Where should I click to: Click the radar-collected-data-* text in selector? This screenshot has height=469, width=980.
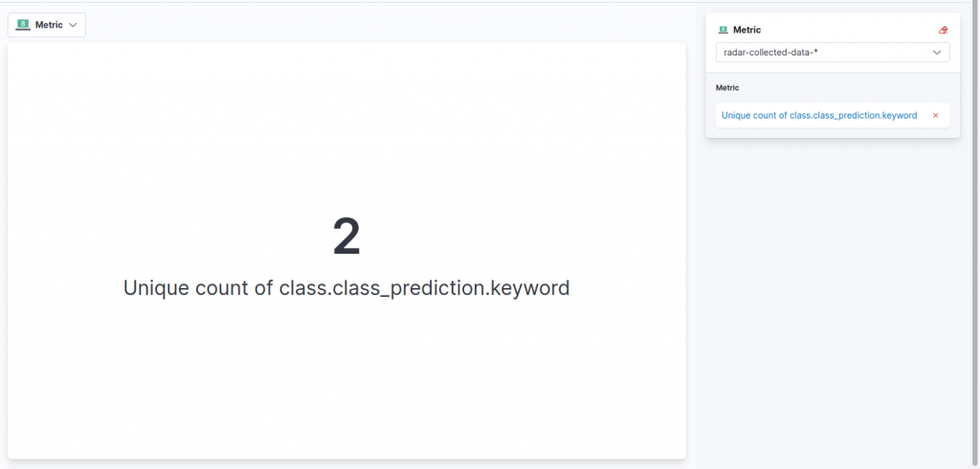pyautogui.click(x=770, y=53)
